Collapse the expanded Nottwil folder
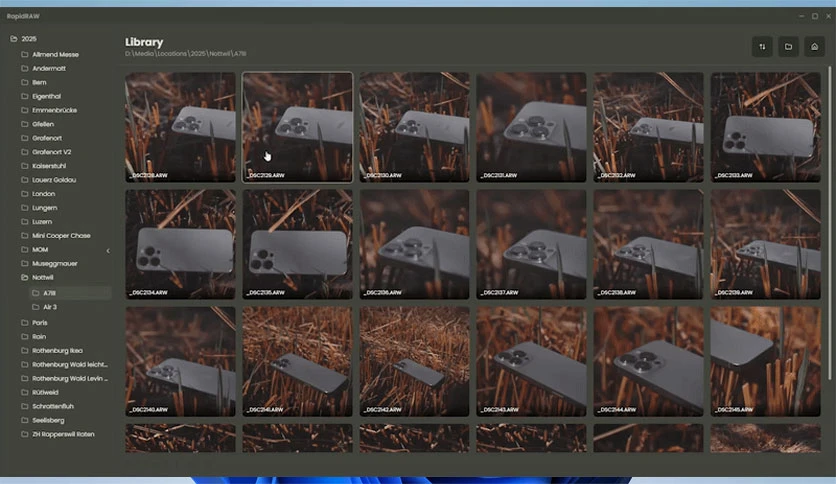This screenshot has height=484, width=836. 25,277
